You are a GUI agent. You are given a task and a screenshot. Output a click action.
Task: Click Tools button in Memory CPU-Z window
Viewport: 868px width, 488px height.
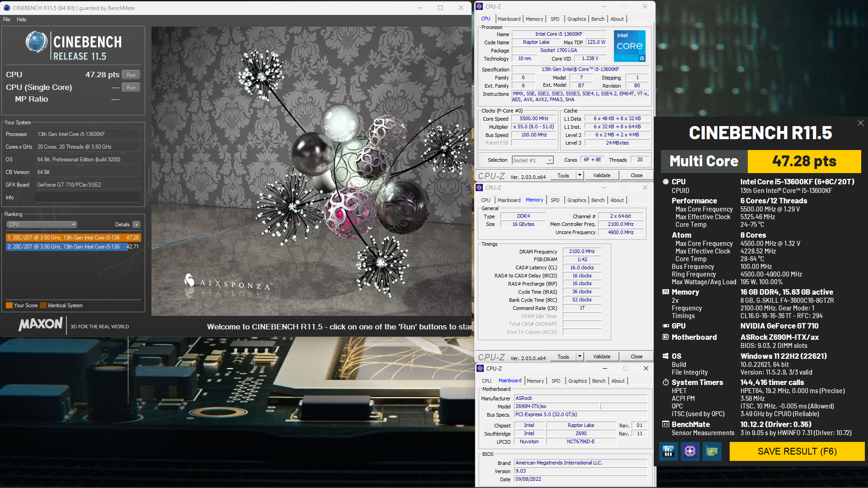(x=563, y=357)
